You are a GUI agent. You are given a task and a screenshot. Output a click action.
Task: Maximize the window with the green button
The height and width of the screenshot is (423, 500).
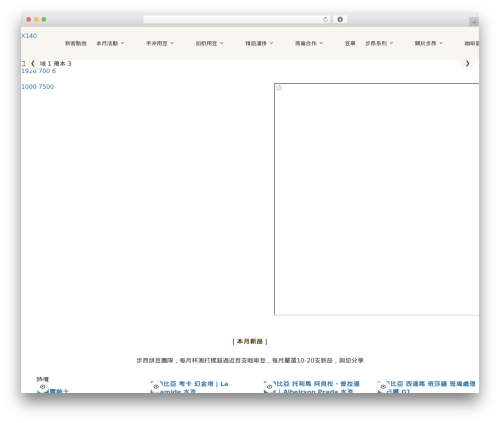[44, 20]
